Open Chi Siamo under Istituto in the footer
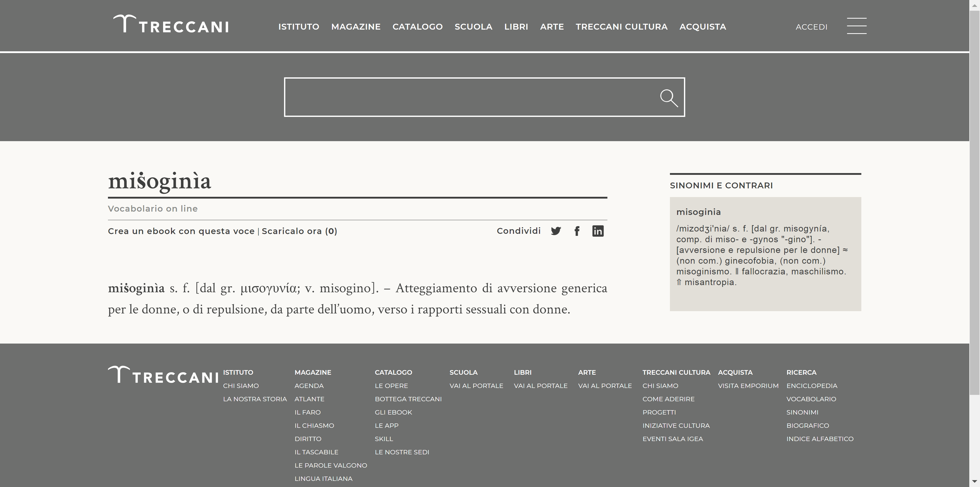 pyautogui.click(x=241, y=386)
